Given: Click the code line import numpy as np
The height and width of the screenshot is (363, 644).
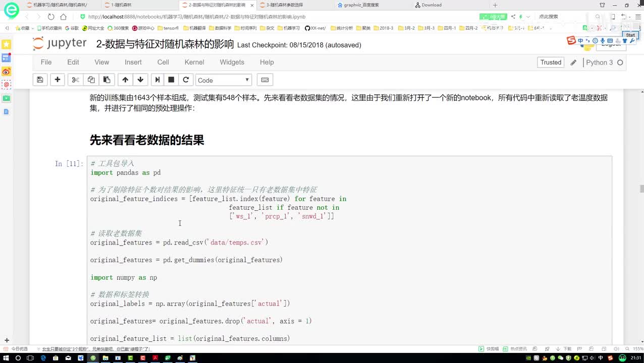Looking at the screenshot, I should point(124,277).
